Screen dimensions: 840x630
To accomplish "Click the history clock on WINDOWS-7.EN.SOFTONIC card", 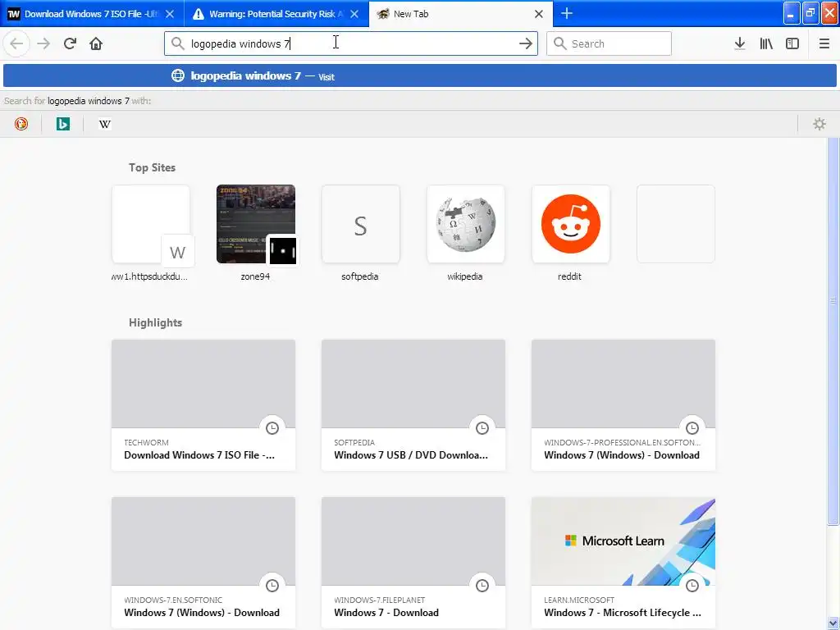I will (x=272, y=586).
